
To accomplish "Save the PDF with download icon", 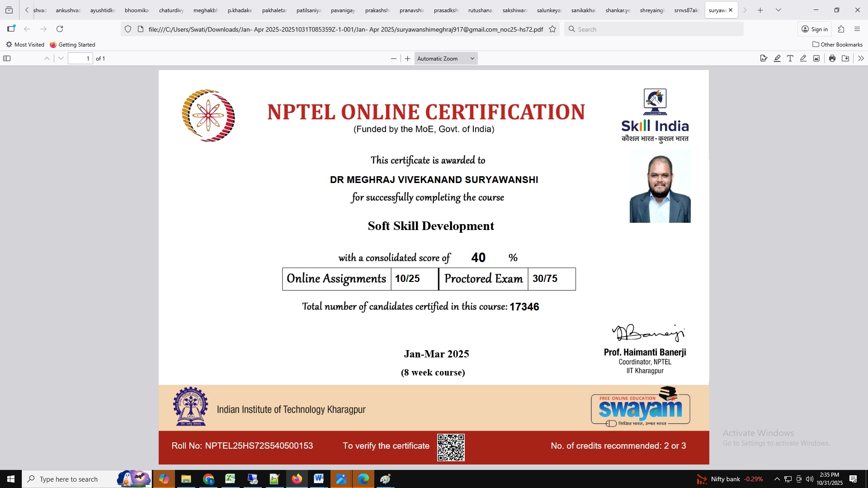I will (x=845, y=58).
